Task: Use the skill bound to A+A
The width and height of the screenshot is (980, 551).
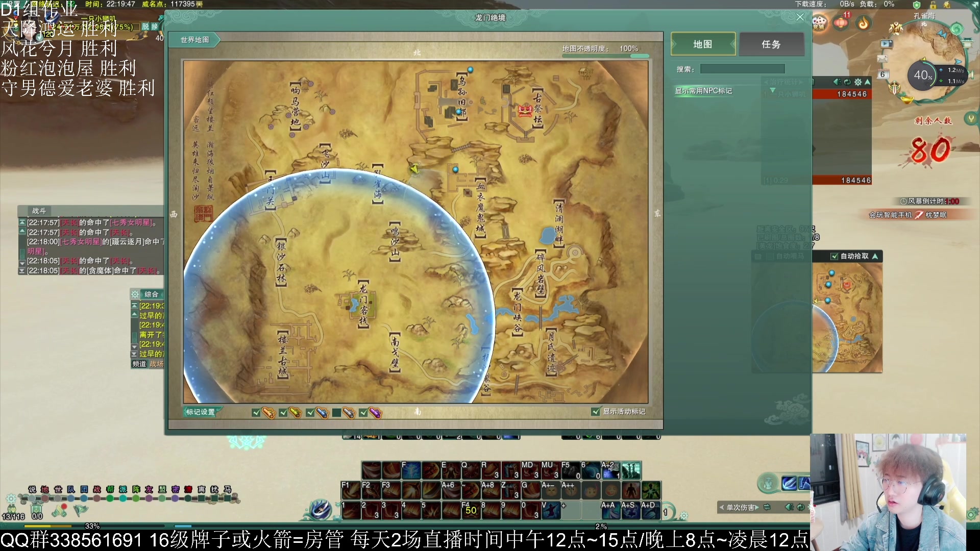Action: coord(610,510)
